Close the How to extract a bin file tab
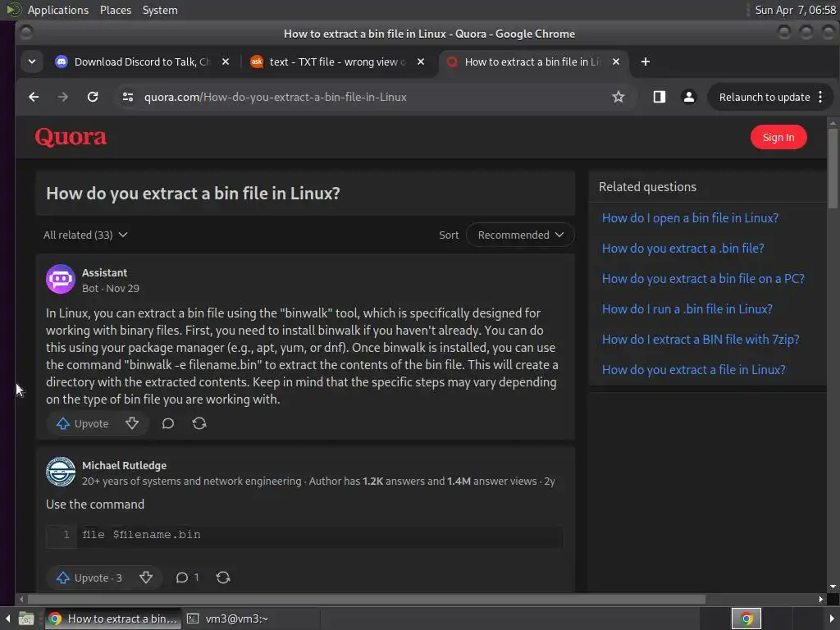The height and width of the screenshot is (630, 840). coord(616,62)
